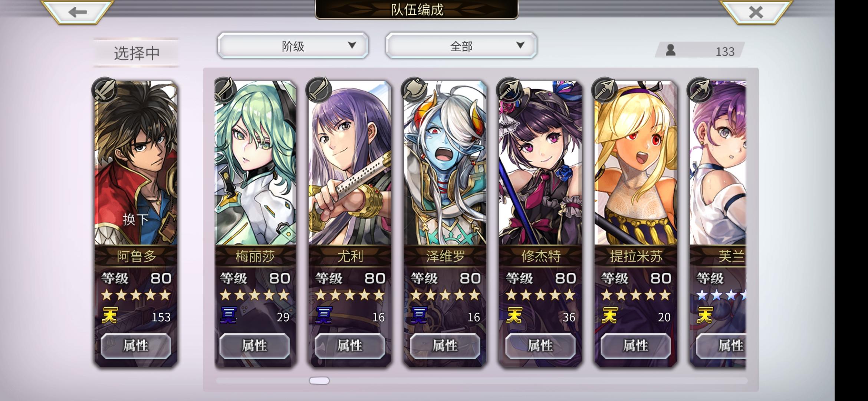The image size is (868, 401).
Task: View 属性 of 阿鲁多
Action: 136,346
